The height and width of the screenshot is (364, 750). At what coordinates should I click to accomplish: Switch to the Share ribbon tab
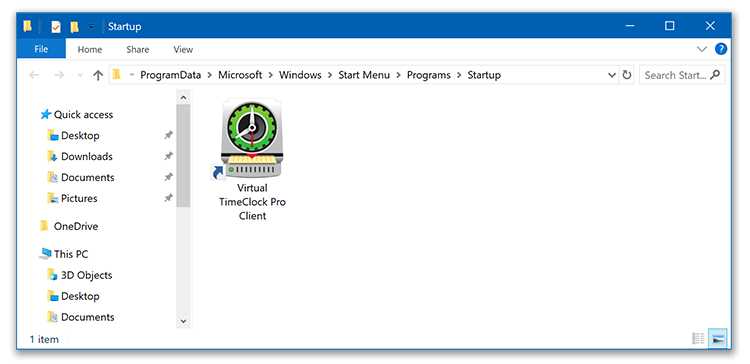(x=138, y=49)
